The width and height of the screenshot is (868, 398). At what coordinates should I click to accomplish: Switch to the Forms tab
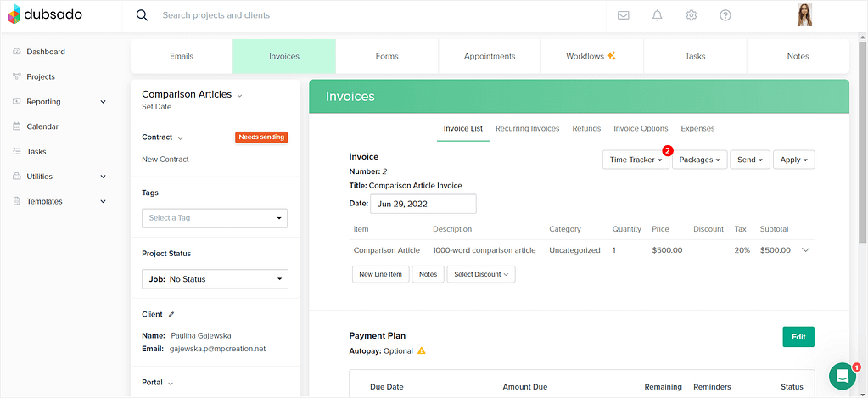(x=387, y=56)
